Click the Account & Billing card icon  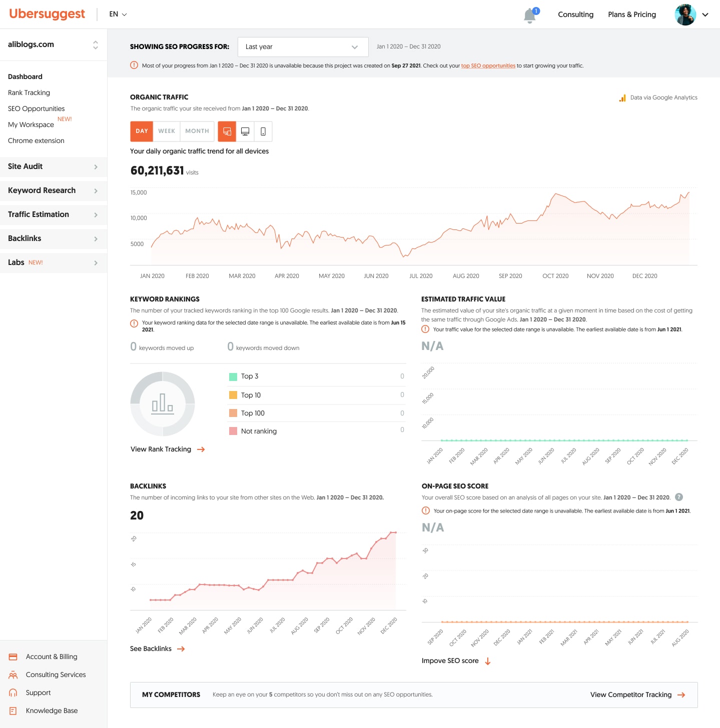pyautogui.click(x=13, y=657)
